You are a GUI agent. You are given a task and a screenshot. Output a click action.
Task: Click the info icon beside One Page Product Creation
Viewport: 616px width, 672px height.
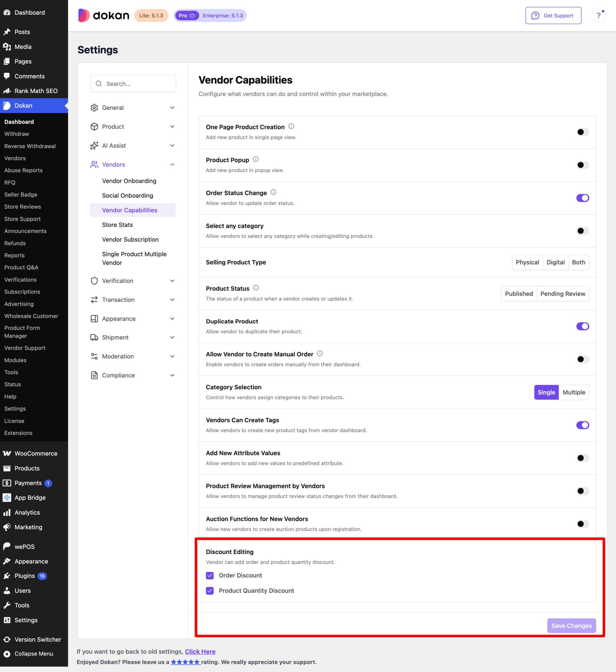291,126
